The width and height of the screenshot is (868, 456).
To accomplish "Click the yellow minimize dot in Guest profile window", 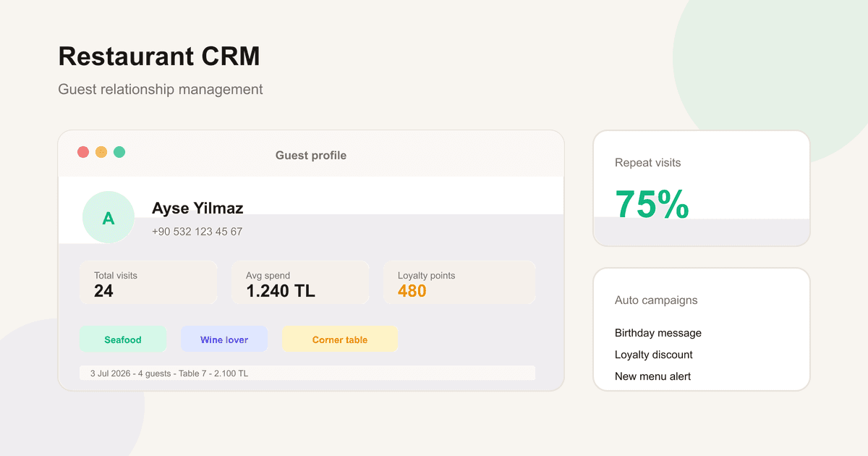I will 101,152.
